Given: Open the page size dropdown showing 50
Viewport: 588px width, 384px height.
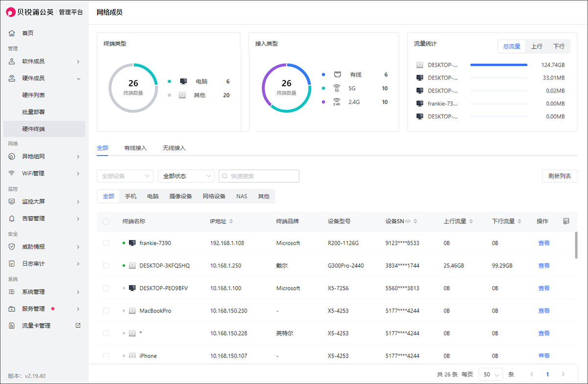Looking at the screenshot, I should (490, 374).
